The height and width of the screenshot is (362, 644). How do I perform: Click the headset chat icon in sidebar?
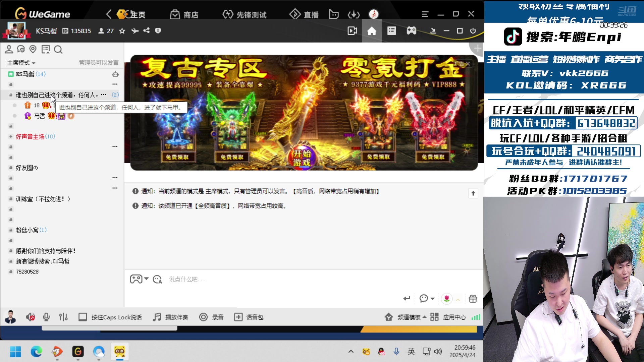(x=21, y=50)
